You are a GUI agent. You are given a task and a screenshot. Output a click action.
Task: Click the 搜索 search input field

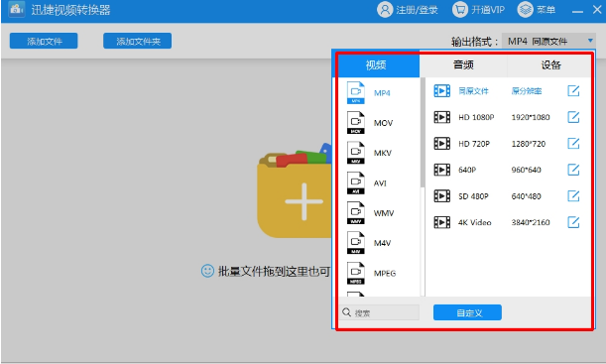pos(380,312)
